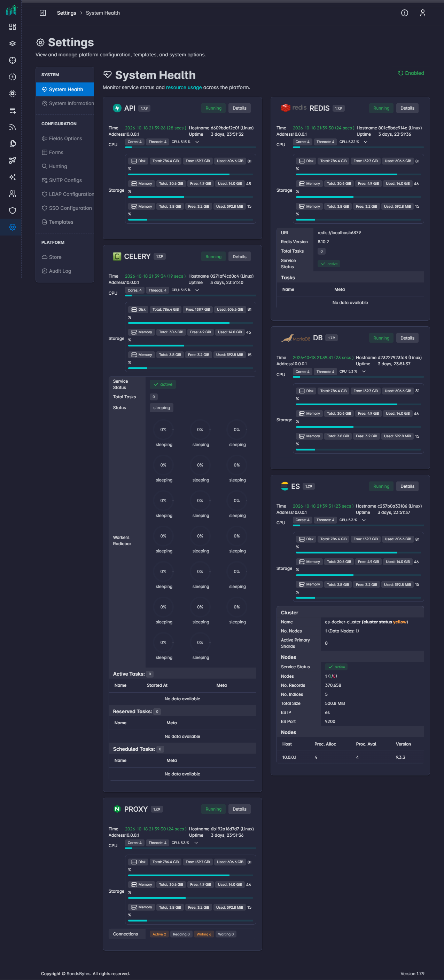Open Hunting configuration page
Viewport: 444px width, 980px height.
pos(65,166)
